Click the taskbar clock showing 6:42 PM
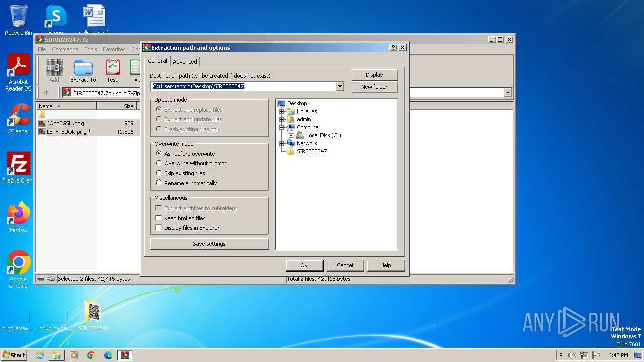644x362 pixels. click(x=618, y=355)
